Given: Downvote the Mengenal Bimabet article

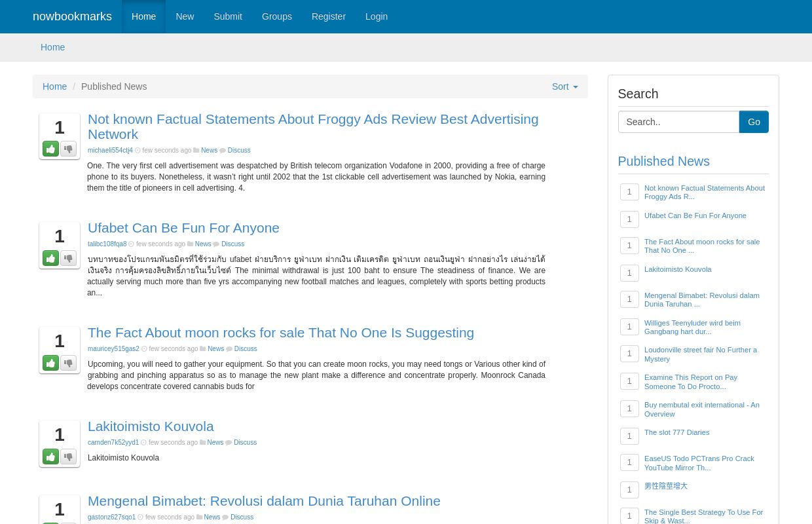Looking at the screenshot, I should point(68,523).
